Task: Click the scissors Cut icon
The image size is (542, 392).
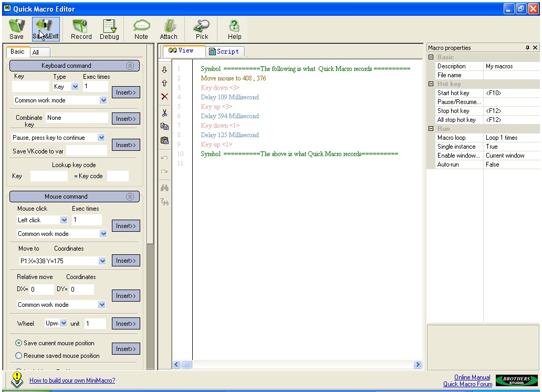Action: (x=164, y=113)
